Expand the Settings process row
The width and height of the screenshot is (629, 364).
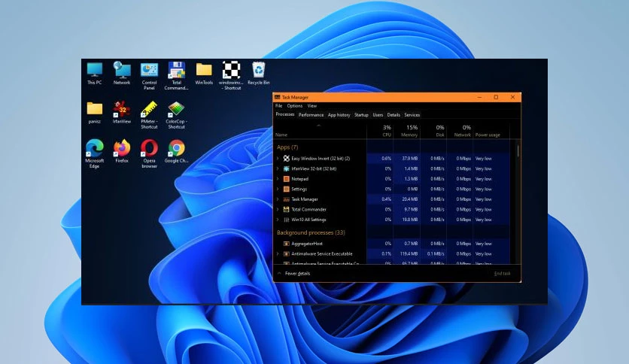click(x=278, y=190)
